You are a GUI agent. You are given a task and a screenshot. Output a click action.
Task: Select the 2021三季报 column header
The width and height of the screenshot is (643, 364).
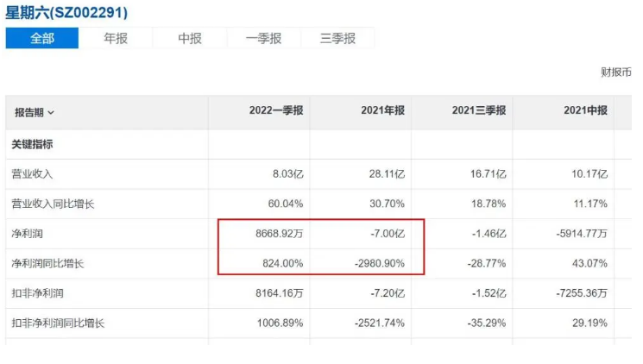478,110
